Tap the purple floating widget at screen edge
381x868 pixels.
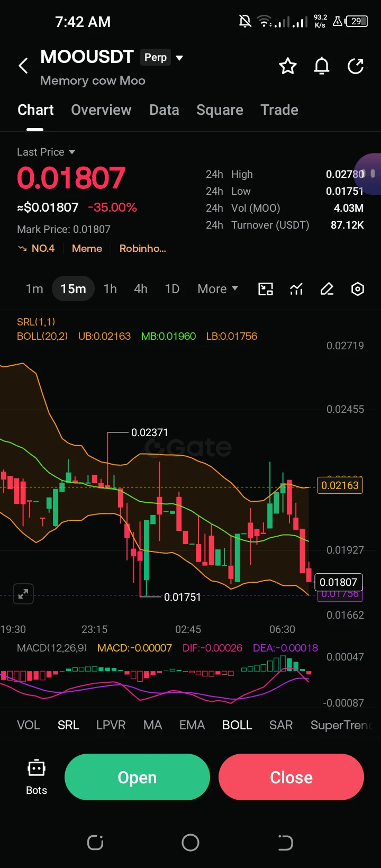point(368,174)
